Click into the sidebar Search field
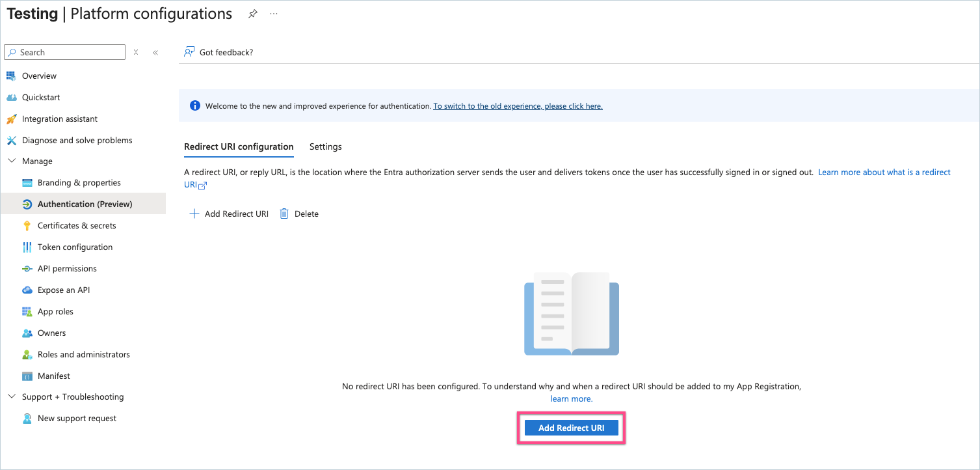 tap(64, 52)
